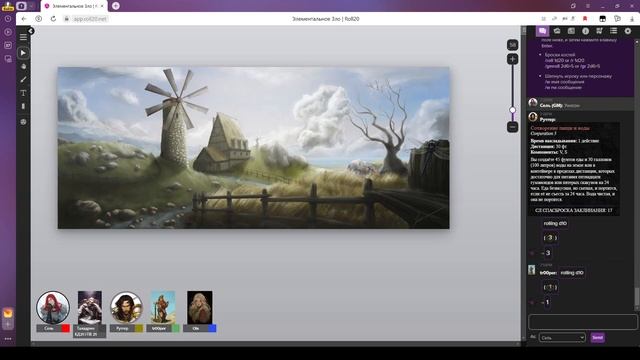Select the tr00per player avatar
The width and height of the screenshot is (640, 360).
coord(163,307)
